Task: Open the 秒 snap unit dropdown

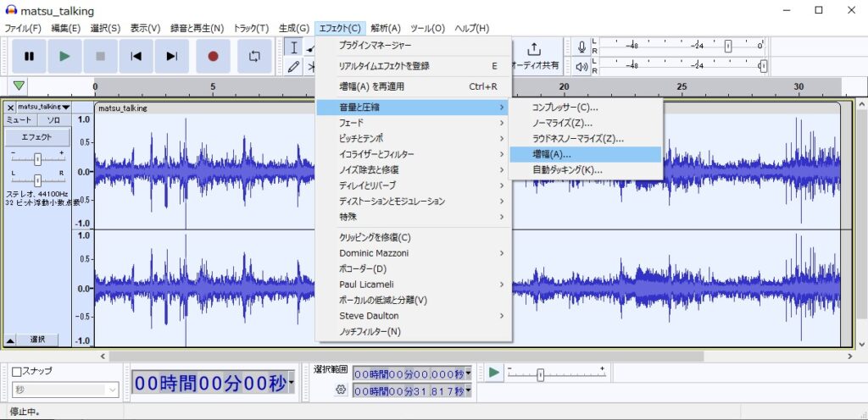Action: click(65, 390)
